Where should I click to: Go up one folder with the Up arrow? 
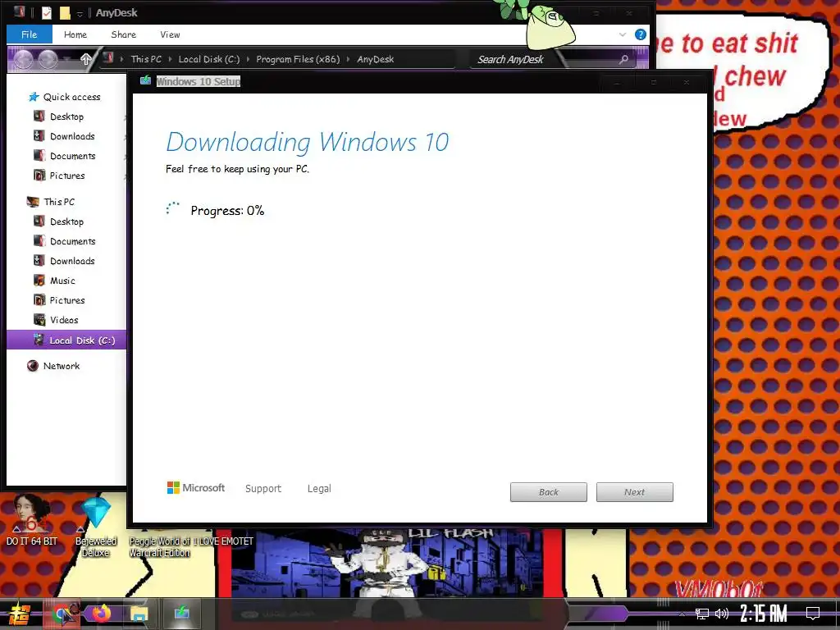click(x=85, y=59)
